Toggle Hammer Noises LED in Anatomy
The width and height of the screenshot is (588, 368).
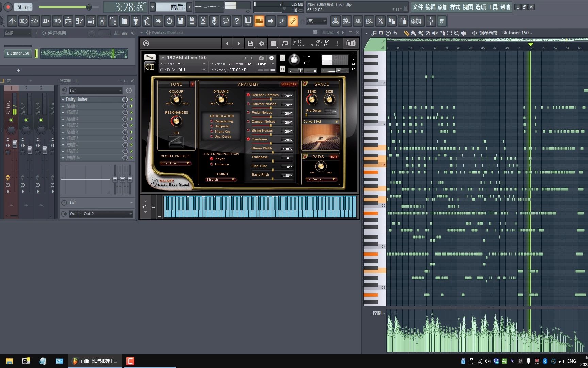pos(248,104)
